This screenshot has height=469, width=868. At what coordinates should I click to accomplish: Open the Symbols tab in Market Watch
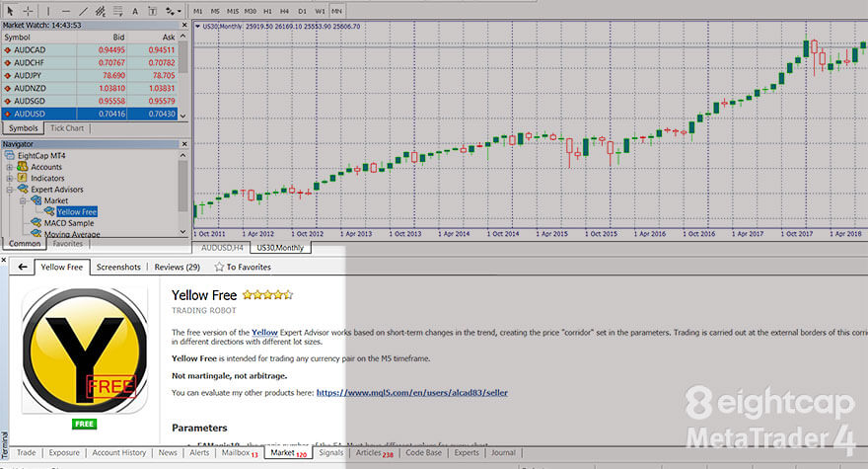[x=24, y=128]
